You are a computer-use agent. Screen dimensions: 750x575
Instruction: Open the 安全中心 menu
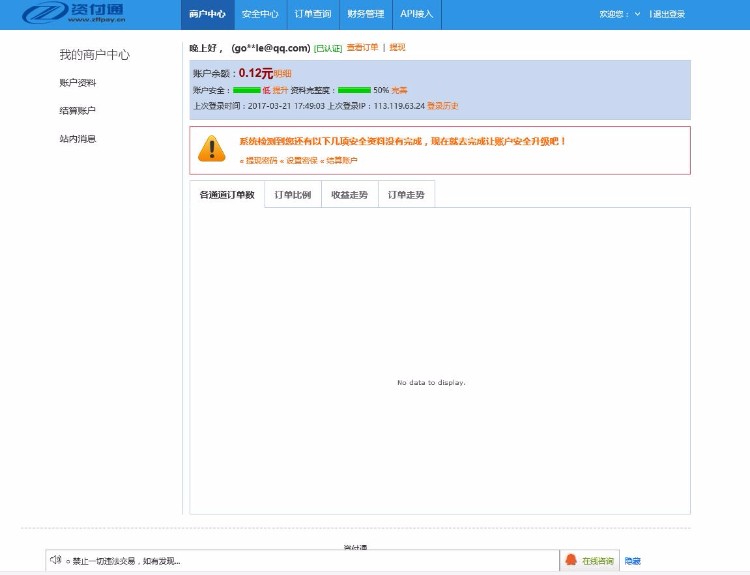tap(260, 14)
